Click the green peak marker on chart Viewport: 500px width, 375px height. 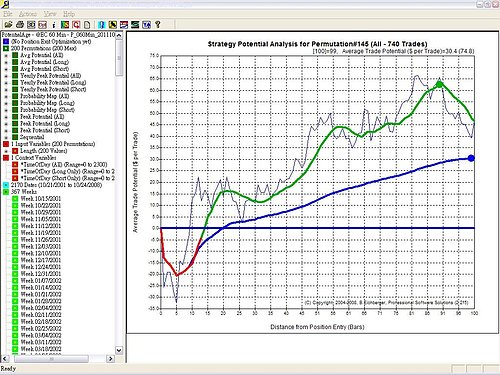(440, 84)
